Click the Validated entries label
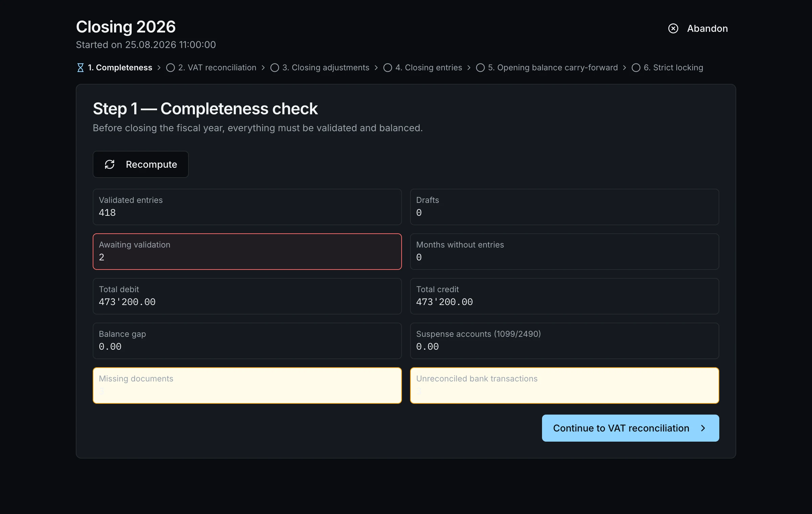 pyautogui.click(x=131, y=200)
